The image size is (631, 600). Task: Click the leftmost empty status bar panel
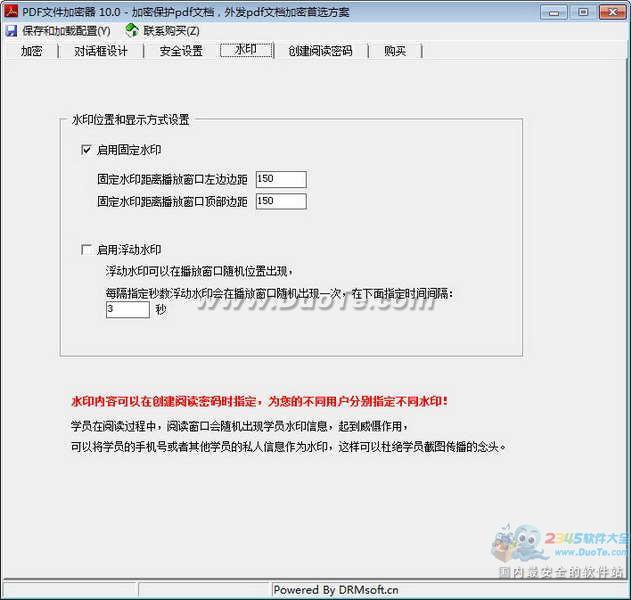coord(68,590)
